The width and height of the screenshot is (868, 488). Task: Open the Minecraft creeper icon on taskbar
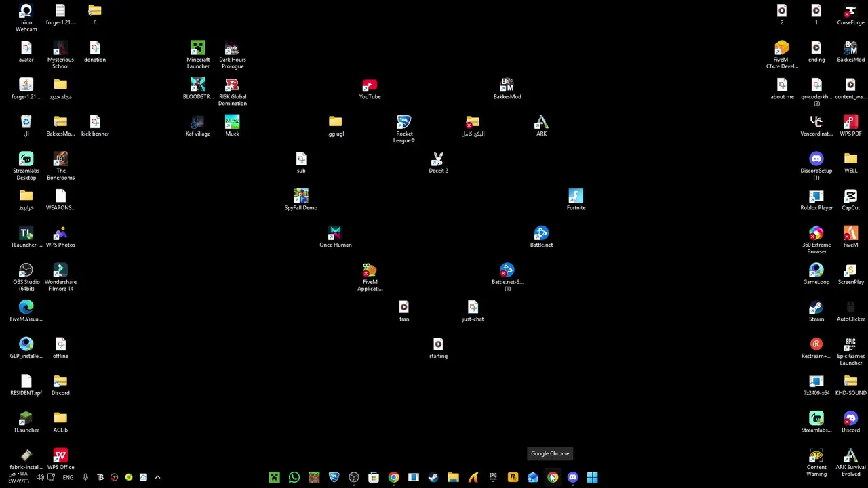274,477
